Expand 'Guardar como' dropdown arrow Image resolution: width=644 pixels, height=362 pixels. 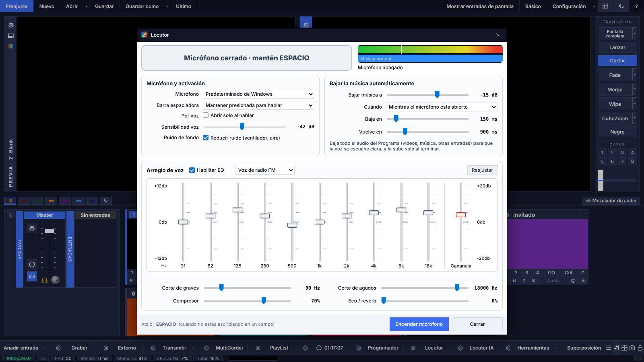coord(167,6)
